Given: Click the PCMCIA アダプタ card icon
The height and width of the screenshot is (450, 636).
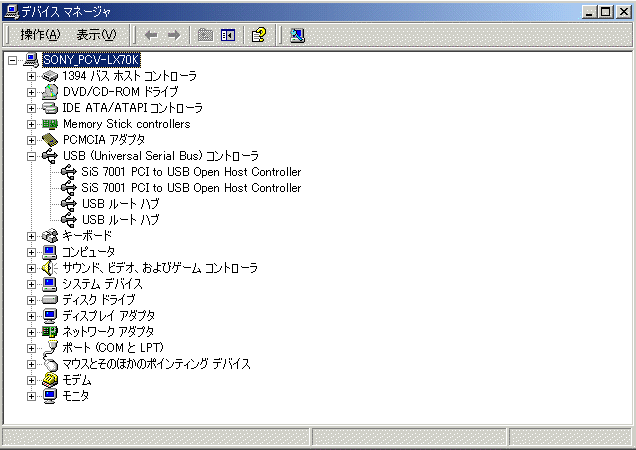Looking at the screenshot, I should [x=50, y=140].
